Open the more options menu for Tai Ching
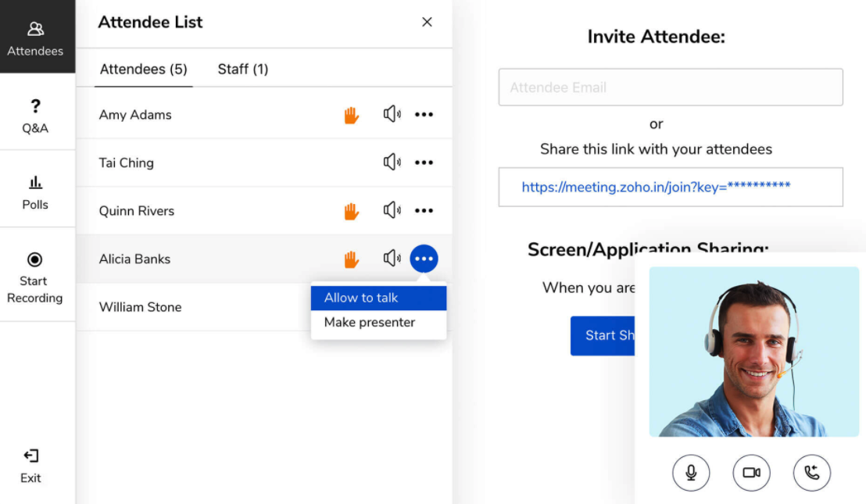The width and height of the screenshot is (866, 504). [x=424, y=163]
